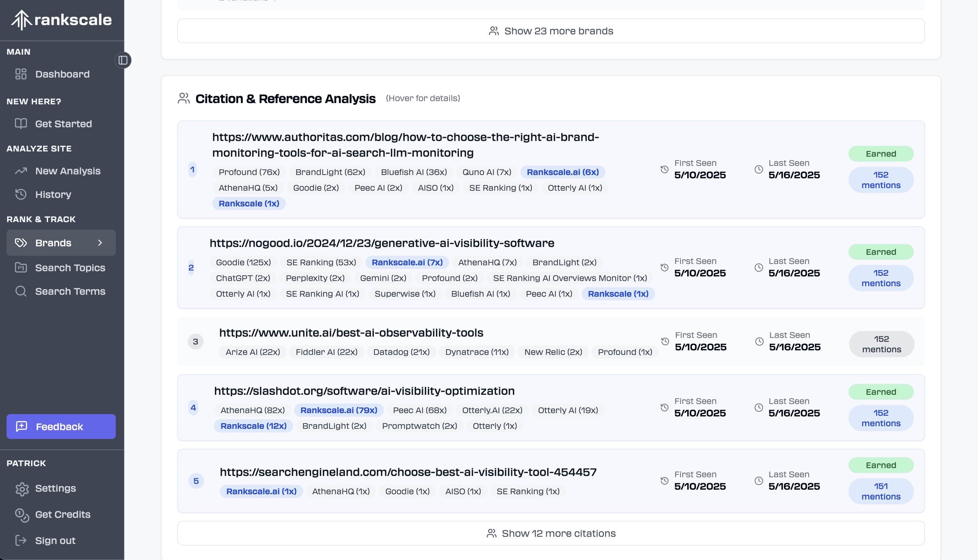Click Rankscale.ai (79x) highlighted tag

click(339, 410)
